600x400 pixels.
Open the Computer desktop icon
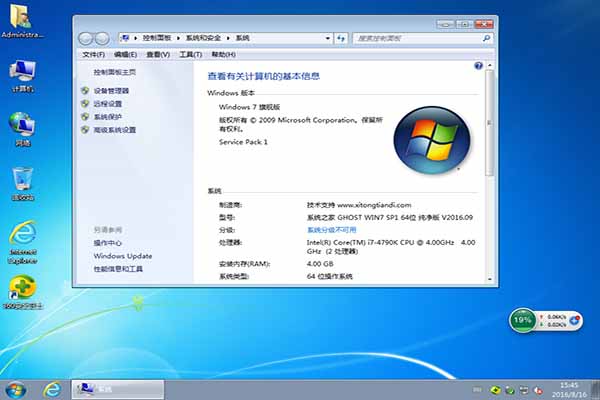tap(23, 76)
